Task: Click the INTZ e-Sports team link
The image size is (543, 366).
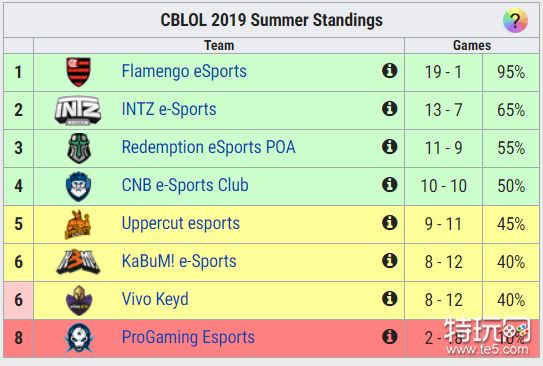Action: click(169, 109)
